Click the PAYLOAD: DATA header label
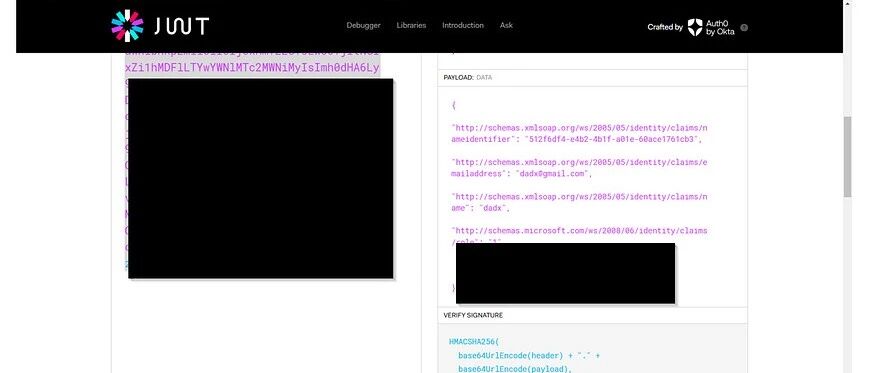875x373 pixels. click(468, 78)
